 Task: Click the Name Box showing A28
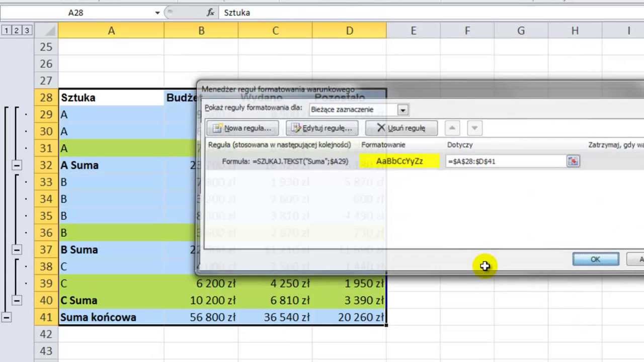coord(75,13)
